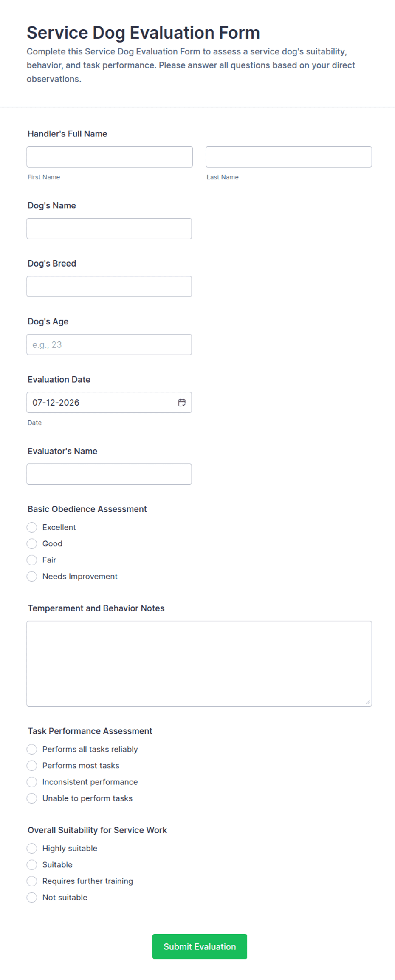The width and height of the screenshot is (395, 980).
Task: Select Inconsistent performance radio button
Action: click(32, 782)
